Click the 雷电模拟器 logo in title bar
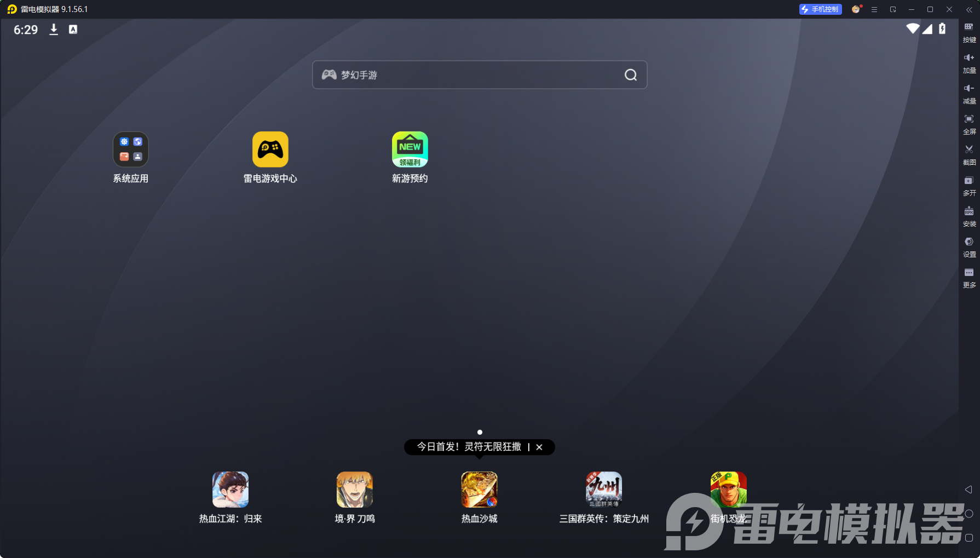The width and height of the screenshot is (980, 558). (x=12, y=9)
